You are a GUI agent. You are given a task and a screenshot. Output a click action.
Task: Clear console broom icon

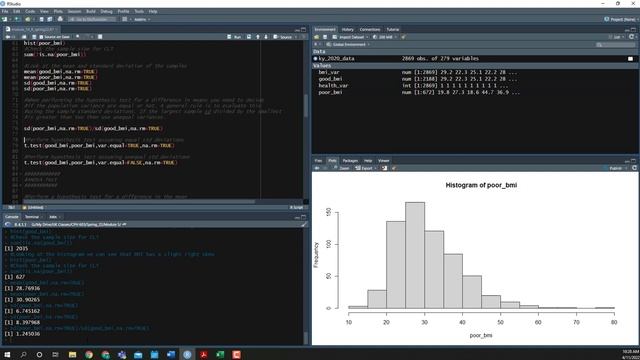coord(304,224)
